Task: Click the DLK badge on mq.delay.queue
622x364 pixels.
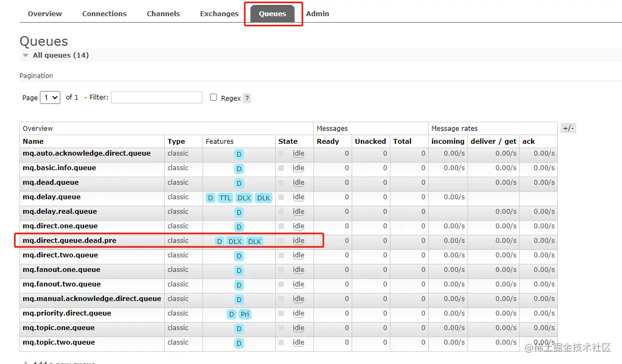Action: pos(263,198)
